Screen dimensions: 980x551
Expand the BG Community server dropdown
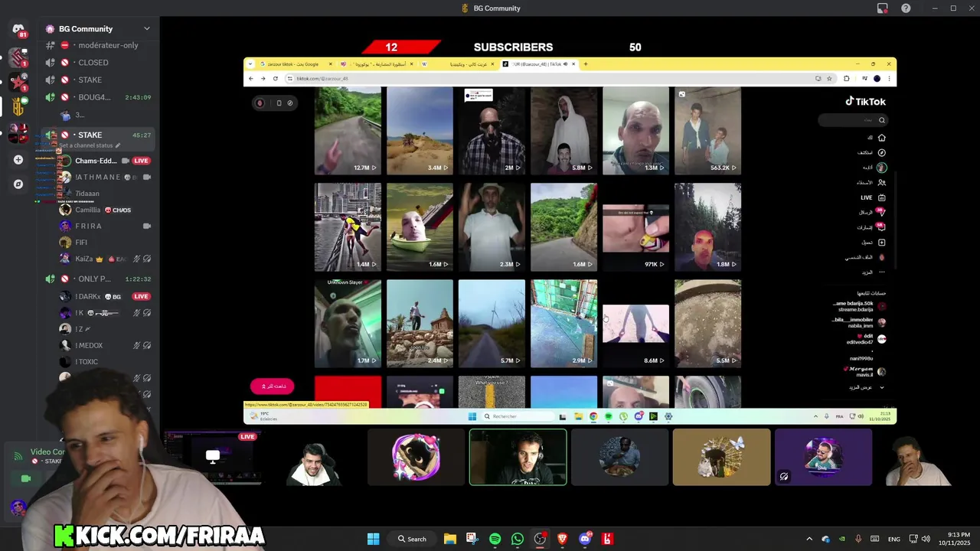[146, 29]
